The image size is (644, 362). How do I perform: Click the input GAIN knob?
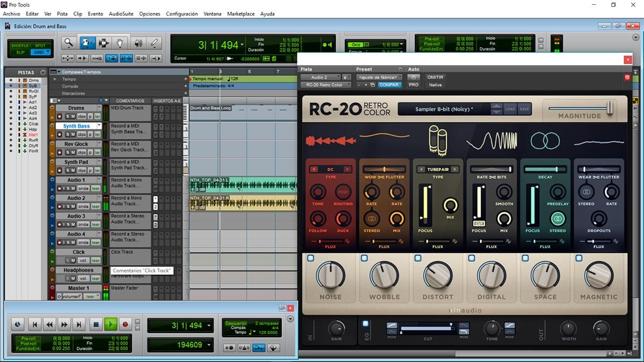coord(336,328)
